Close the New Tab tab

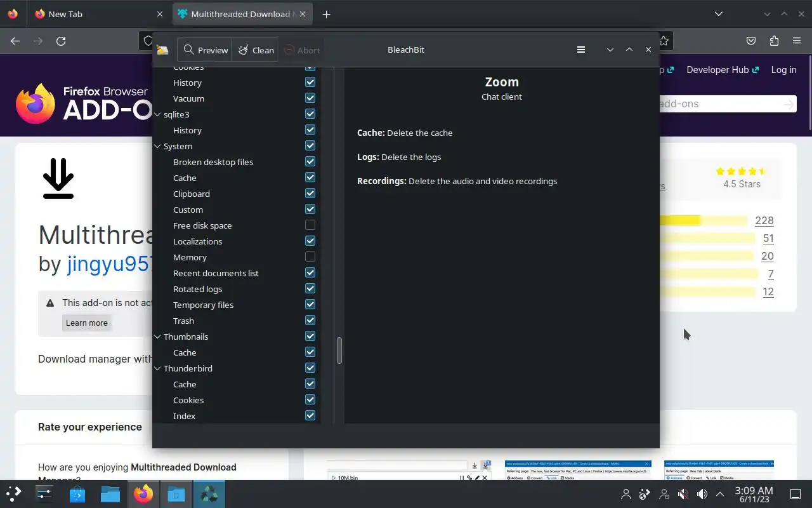point(160,14)
